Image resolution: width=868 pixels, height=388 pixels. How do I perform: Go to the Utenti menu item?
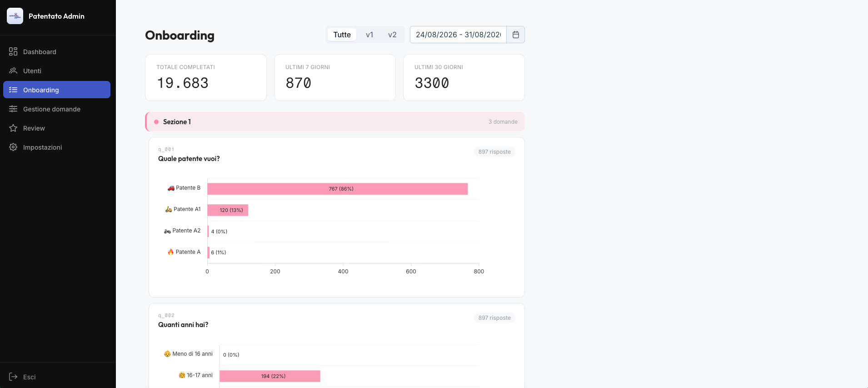pyautogui.click(x=57, y=71)
